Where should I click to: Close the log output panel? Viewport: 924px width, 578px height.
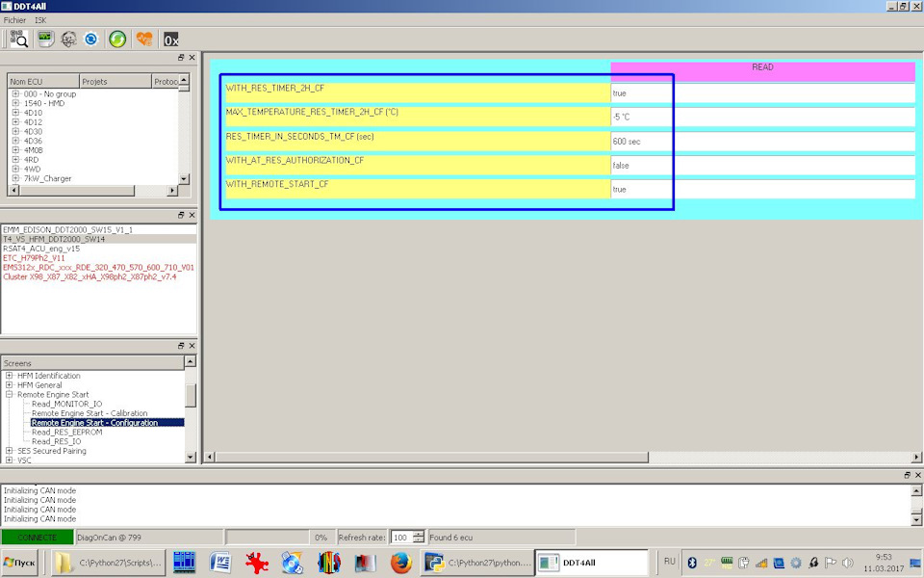coord(918,475)
